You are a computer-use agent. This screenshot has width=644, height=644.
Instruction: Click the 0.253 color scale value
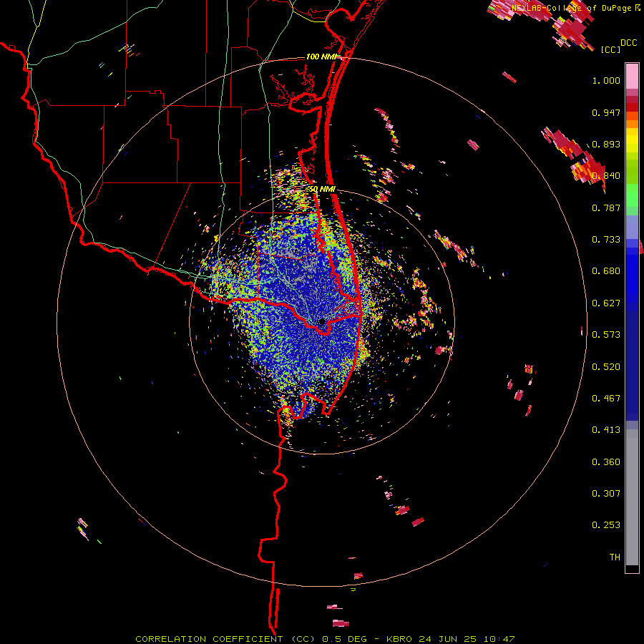[606, 525]
